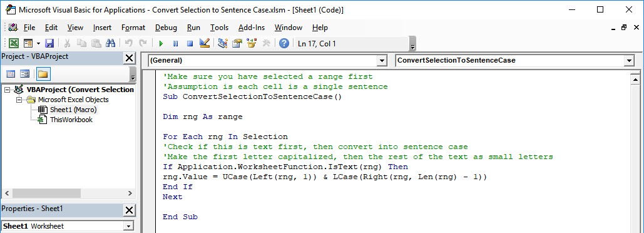Save the workbook with the floppy disk icon
The height and width of the screenshot is (233, 644).
(49, 43)
